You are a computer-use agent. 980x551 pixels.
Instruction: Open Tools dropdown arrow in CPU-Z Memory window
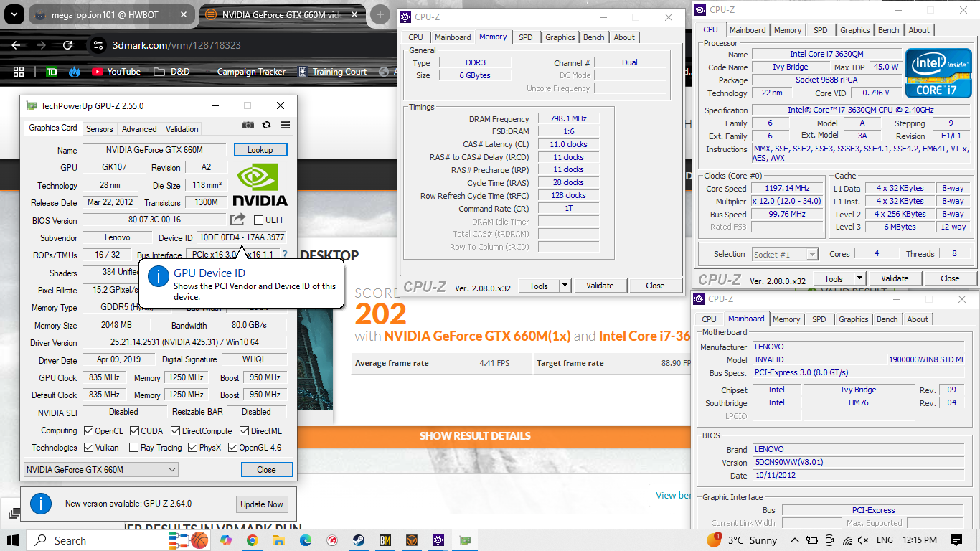565,286
